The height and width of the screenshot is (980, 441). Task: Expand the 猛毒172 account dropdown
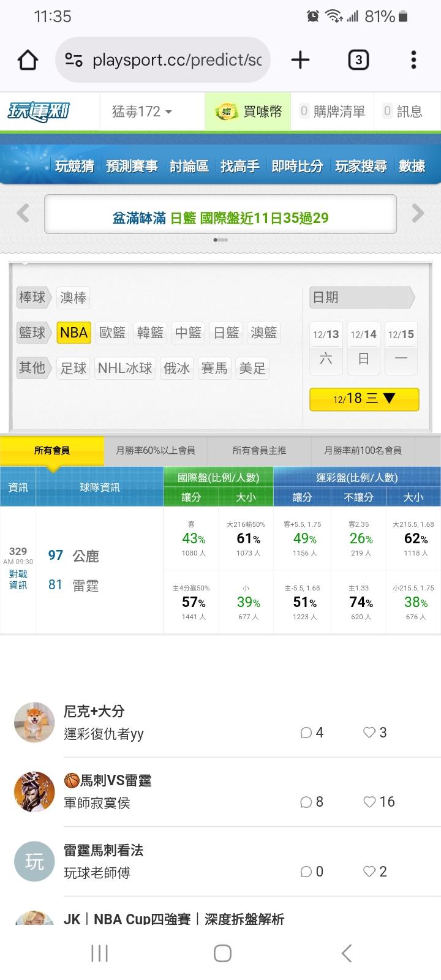pos(142,111)
